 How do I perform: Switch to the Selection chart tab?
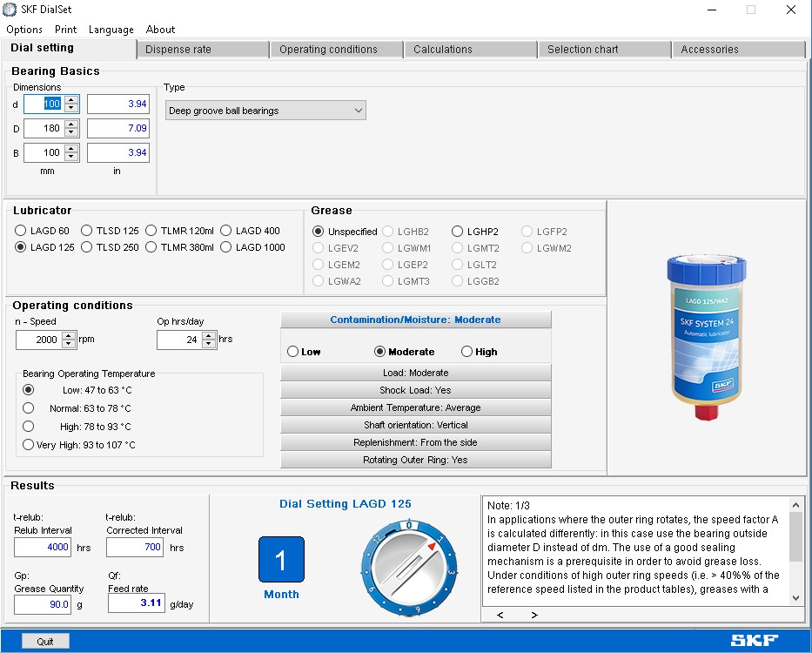605,50
